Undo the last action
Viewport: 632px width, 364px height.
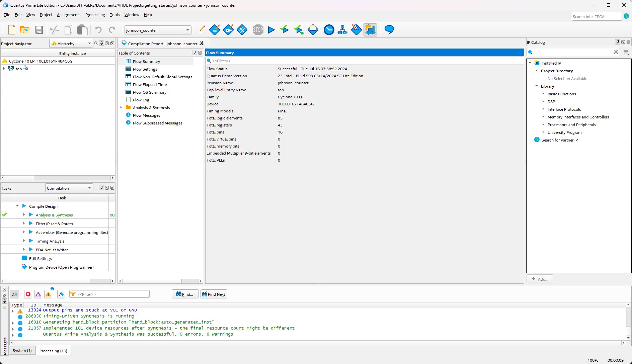point(98,30)
